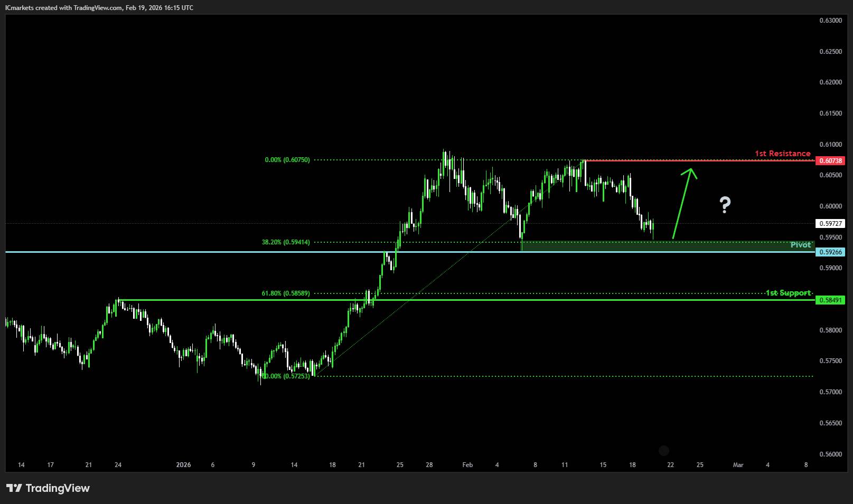Click the "Feb" label on the date axis
The width and height of the screenshot is (853, 504).
(x=467, y=465)
